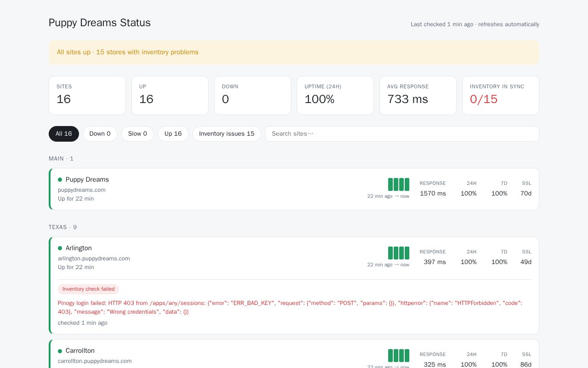
Task: Click the 86d SSL value
Action: pos(526,365)
